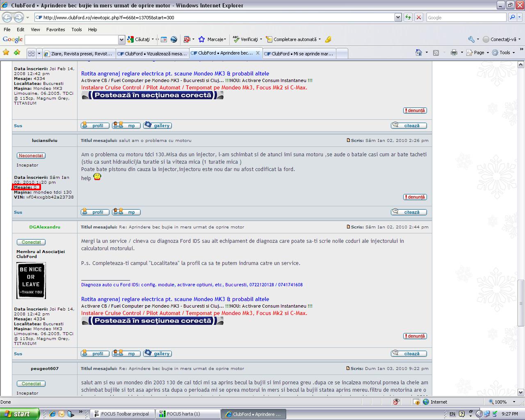This screenshot has height=420, width=525.
Task: Click the Google Toolbar highlighter icon
Action: (328, 39)
